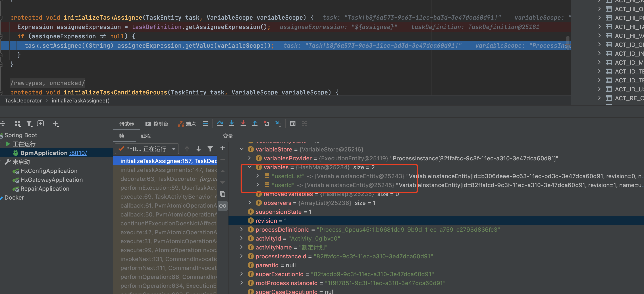
Task: Toggle the services filter funnel button
Action: point(29,124)
